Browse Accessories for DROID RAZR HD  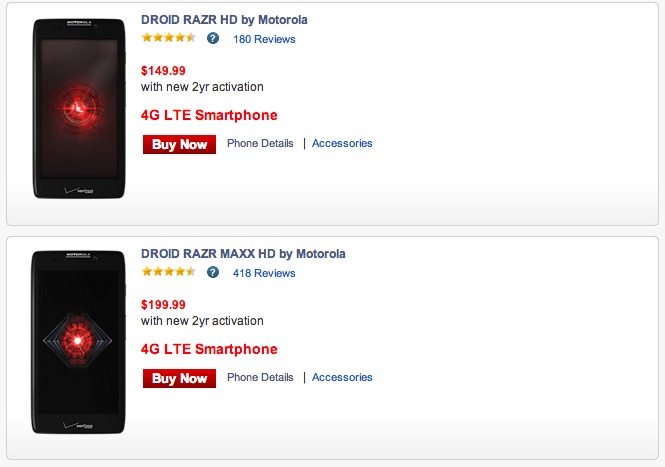342,143
